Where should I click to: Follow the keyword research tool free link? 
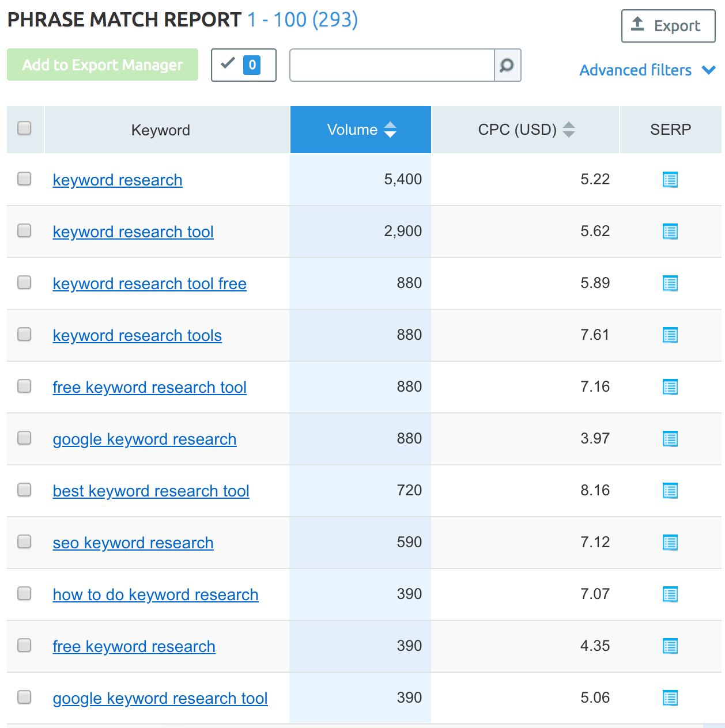(150, 284)
